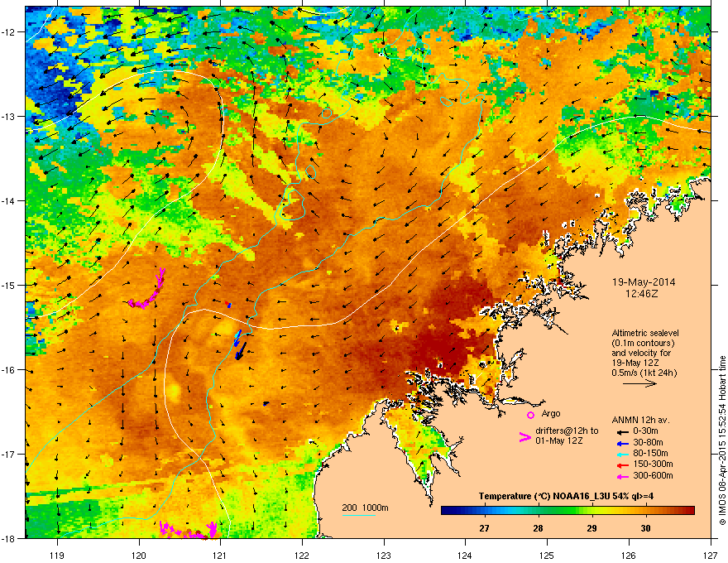Click the '300-600m' depth label
Viewport: 728px width, 563px height.
(x=653, y=475)
